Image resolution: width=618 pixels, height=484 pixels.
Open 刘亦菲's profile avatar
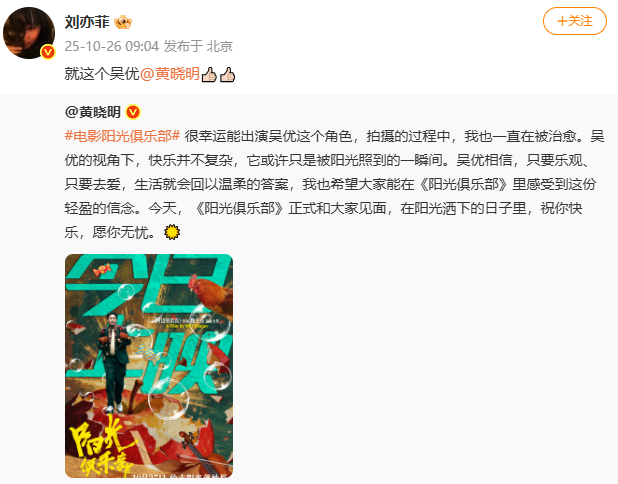[29, 33]
